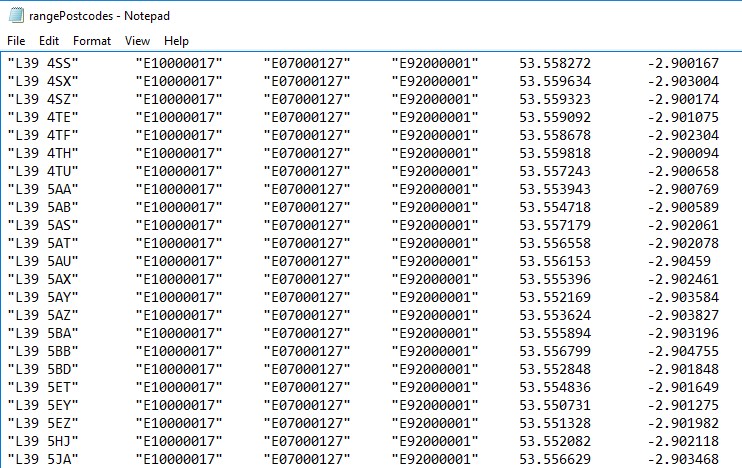Click postcode "L39 4SS"
The image size is (742, 468).
(x=43, y=63)
